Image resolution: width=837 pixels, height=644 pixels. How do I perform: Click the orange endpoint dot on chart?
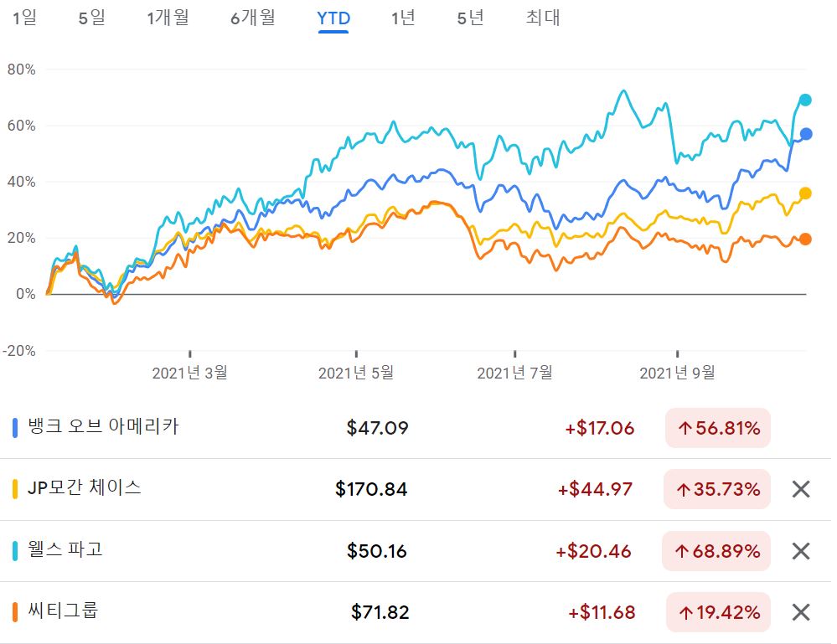(x=805, y=239)
